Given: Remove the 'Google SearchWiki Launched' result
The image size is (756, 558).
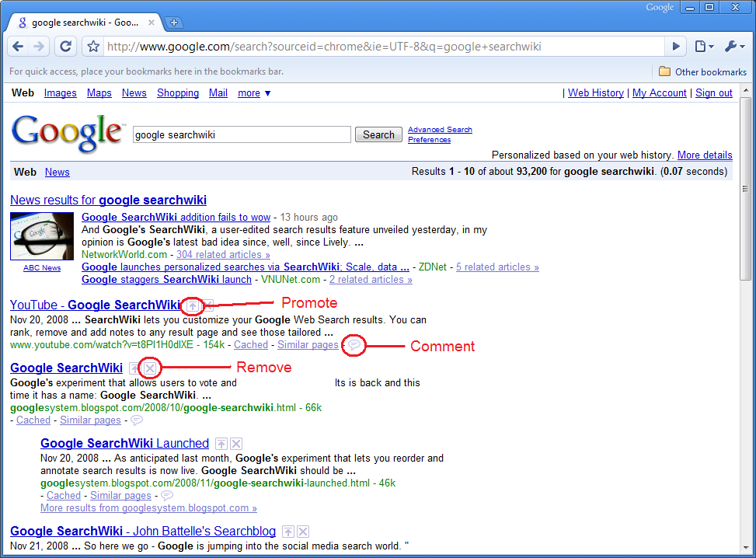Looking at the screenshot, I should pyautogui.click(x=236, y=444).
